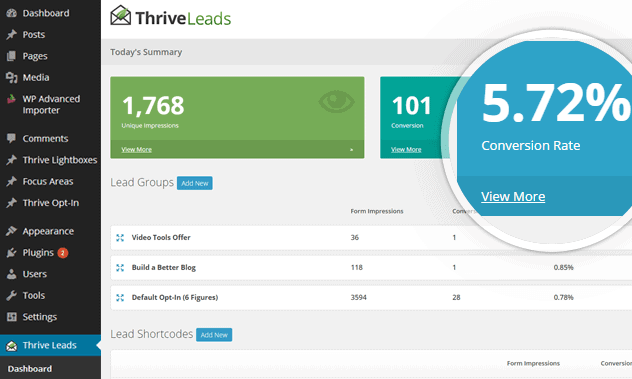Select Thrive Leads in sidebar
Viewport: 632px width, 379px height.
[50, 346]
